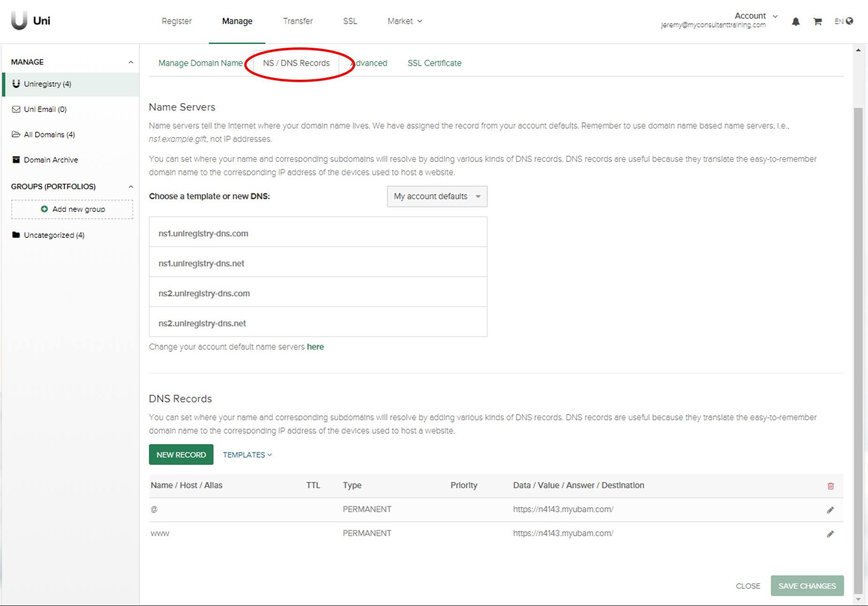Click PERMANENT type in @ row

[367, 510]
